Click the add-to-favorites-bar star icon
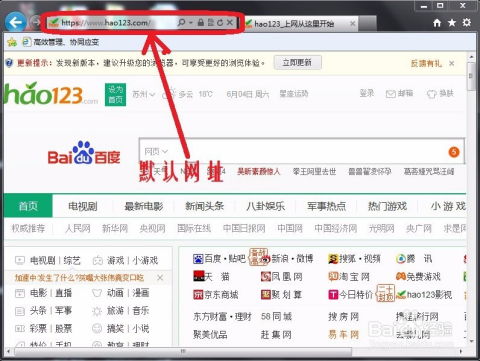Screen dimensions: 480x361 point(12,42)
